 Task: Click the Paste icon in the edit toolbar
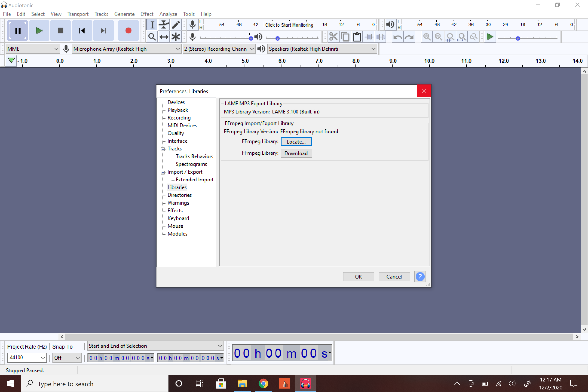(357, 37)
